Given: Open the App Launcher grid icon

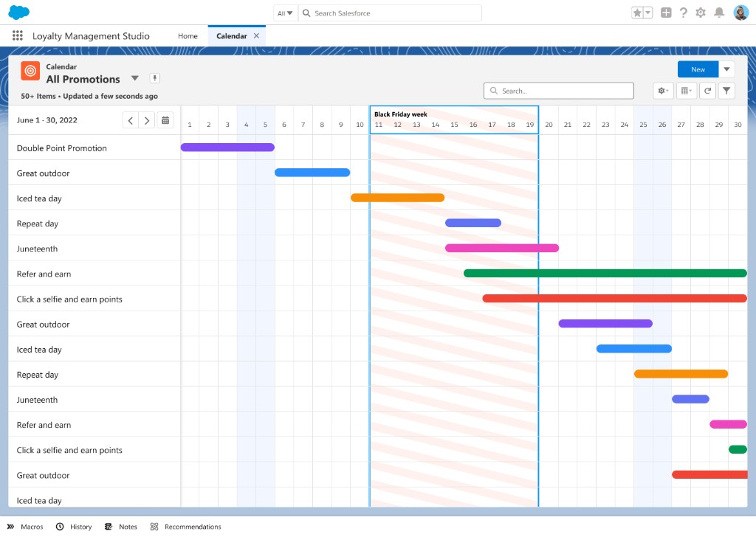Looking at the screenshot, I should 18,35.
